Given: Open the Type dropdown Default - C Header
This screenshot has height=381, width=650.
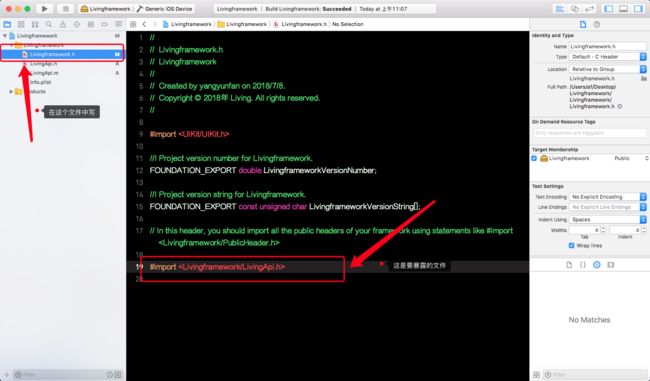Looking at the screenshot, I should [608, 57].
